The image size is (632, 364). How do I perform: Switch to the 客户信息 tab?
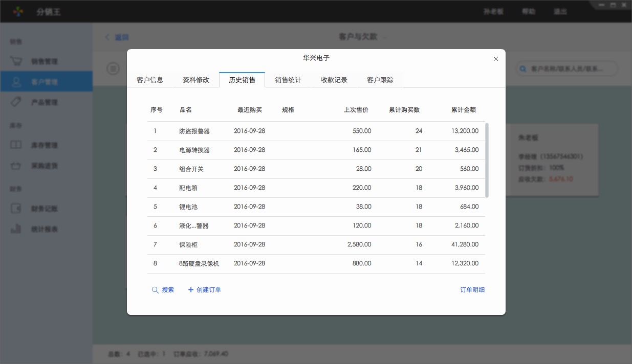[150, 80]
